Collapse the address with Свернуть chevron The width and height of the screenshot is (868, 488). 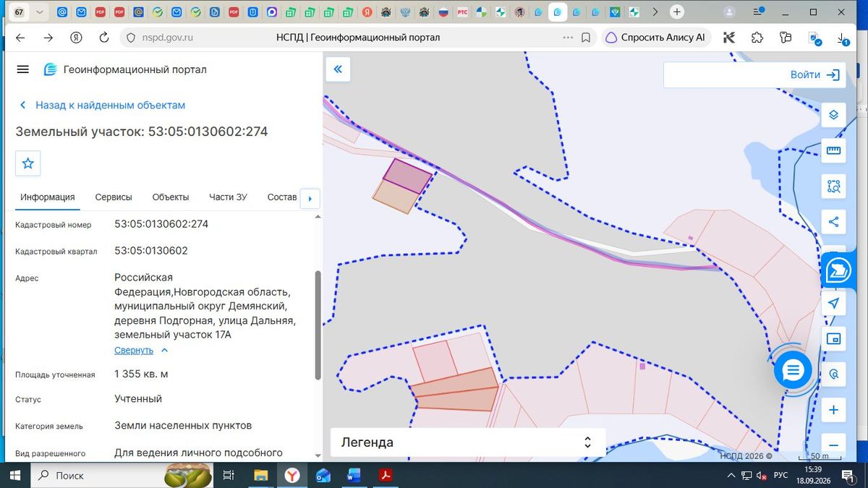coord(164,350)
